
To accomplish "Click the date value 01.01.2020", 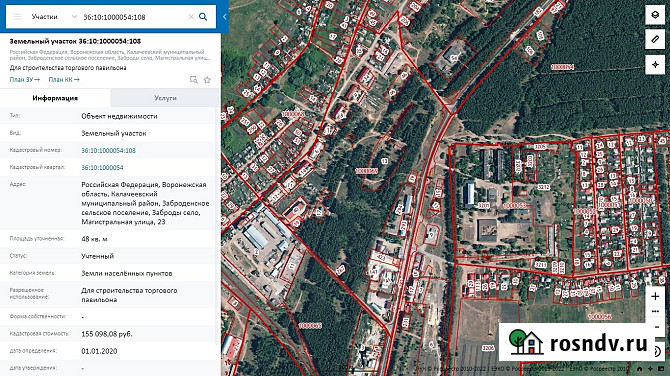I will [99, 351].
